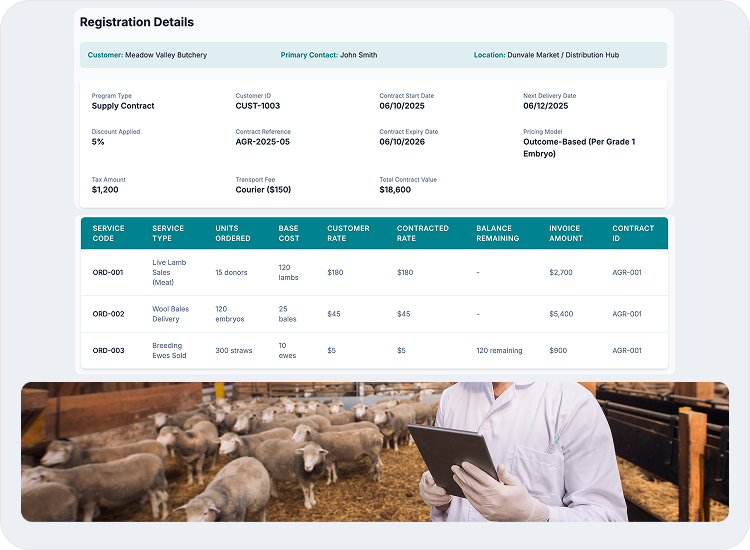Click the Primary Contact John Smith

pos(359,55)
